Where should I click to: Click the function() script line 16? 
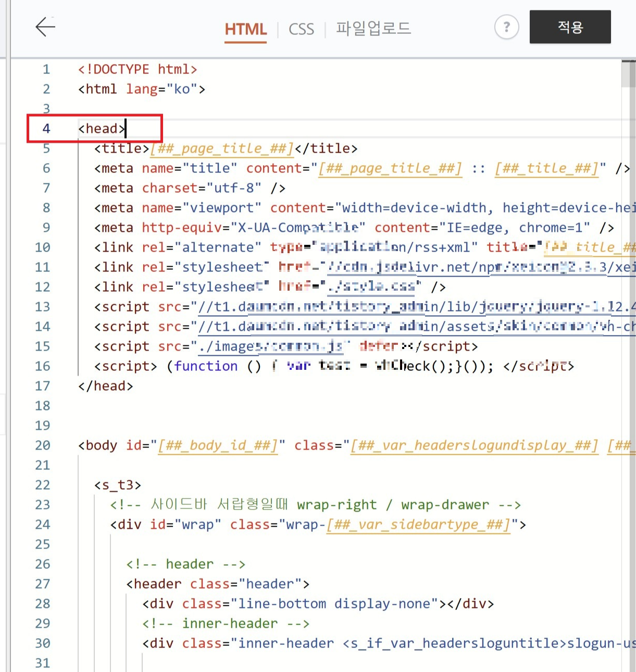(x=334, y=366)
